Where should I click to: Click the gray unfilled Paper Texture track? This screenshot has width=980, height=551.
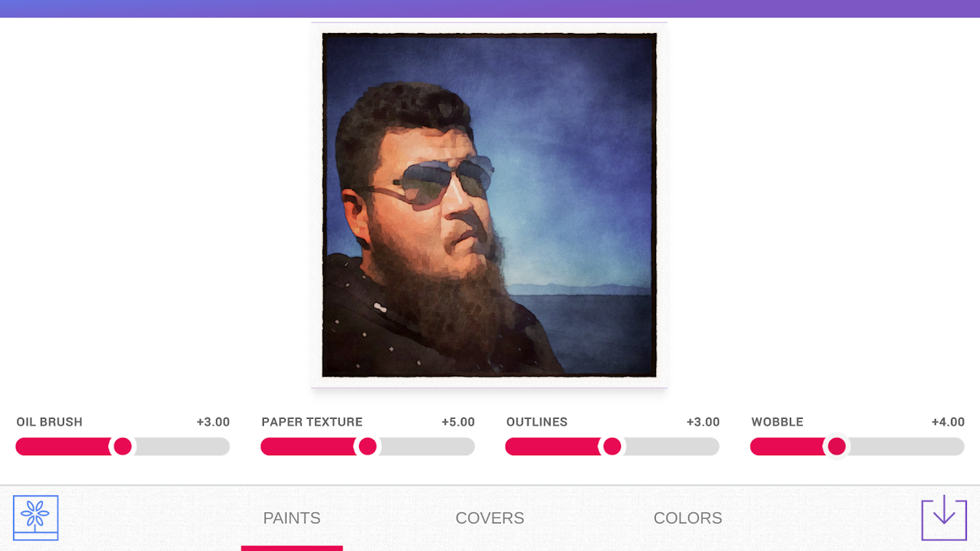[427, 446]
